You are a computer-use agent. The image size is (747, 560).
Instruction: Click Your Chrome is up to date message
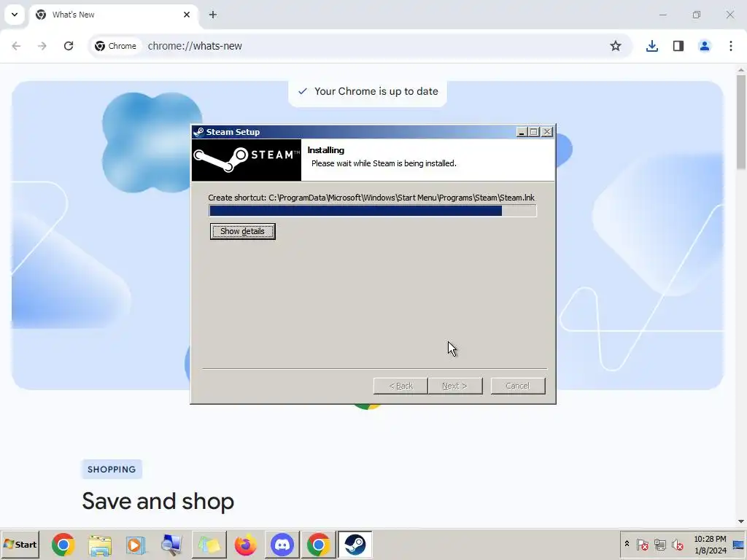pyautogui.click(x=368, y=91)
